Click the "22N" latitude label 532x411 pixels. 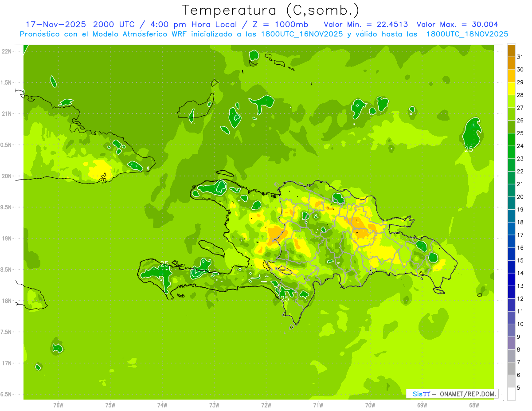click(7, 51)
